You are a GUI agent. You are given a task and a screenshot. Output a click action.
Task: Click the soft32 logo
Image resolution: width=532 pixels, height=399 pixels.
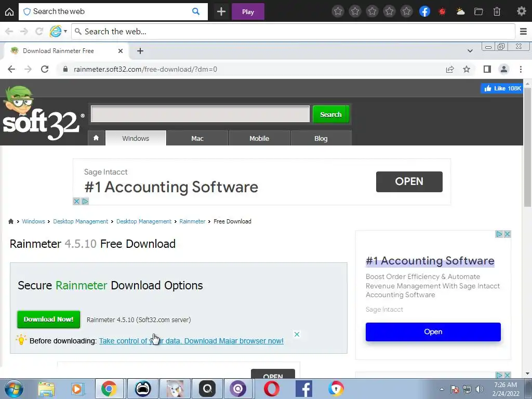43,114
